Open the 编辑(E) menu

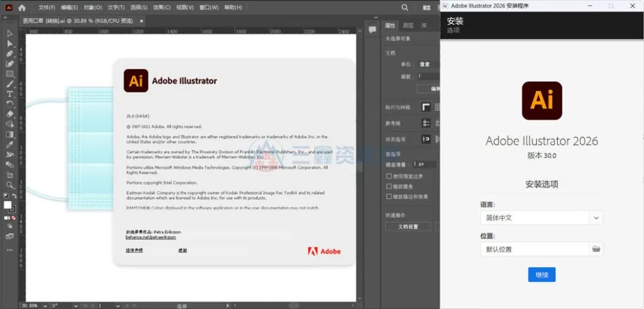click(69, 8)
